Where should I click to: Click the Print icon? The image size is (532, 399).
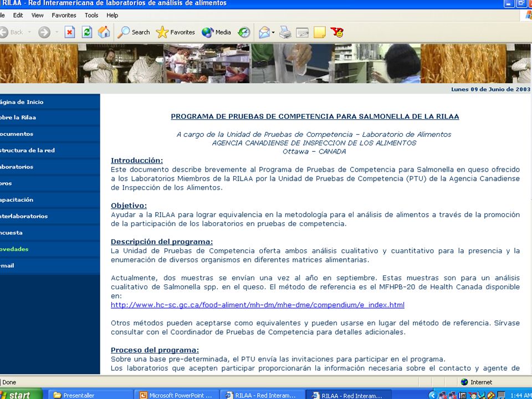285,33
